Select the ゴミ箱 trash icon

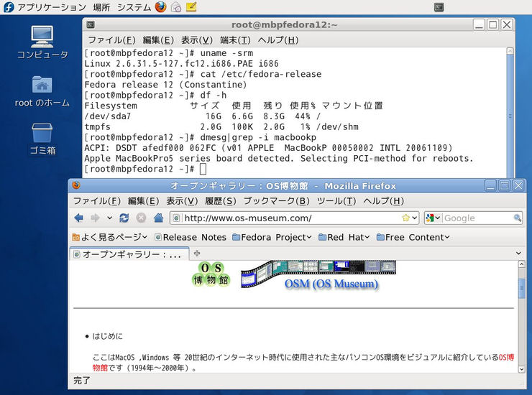coord(42,139)
